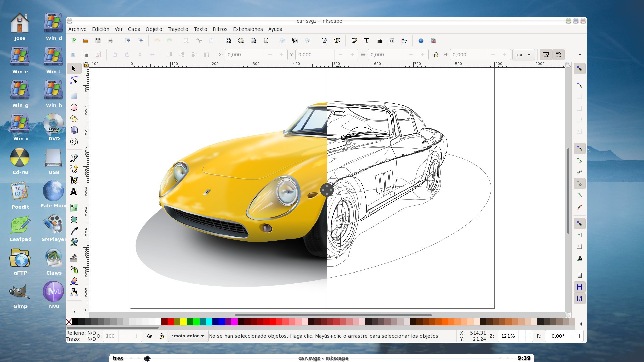Open the main_color layer dropdown
The image size is (644, 362).
188,336
